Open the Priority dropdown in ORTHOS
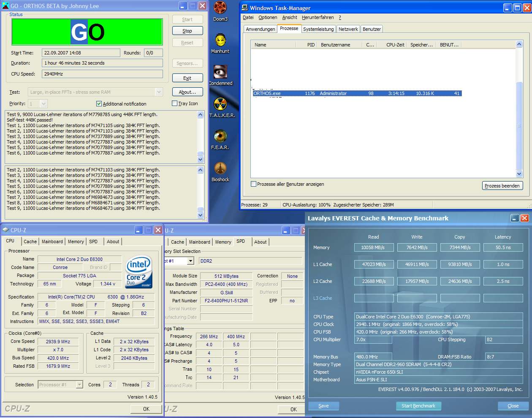The image size is (532, 418). click(43, 103)
